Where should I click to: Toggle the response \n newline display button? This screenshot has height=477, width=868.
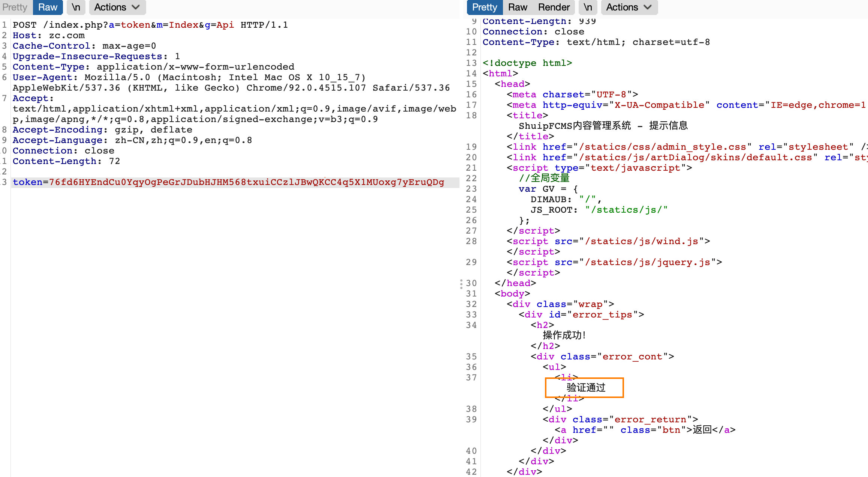tap(588, 7)
